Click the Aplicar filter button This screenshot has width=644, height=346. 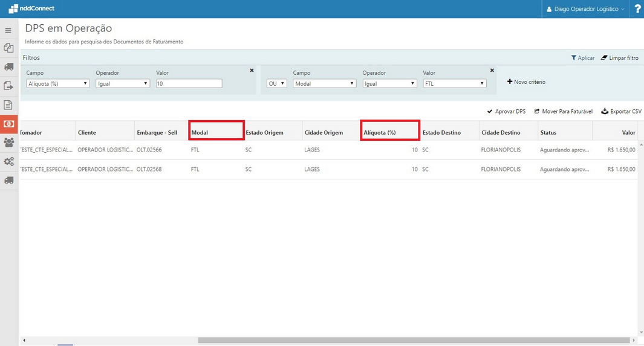click(583, 58)
